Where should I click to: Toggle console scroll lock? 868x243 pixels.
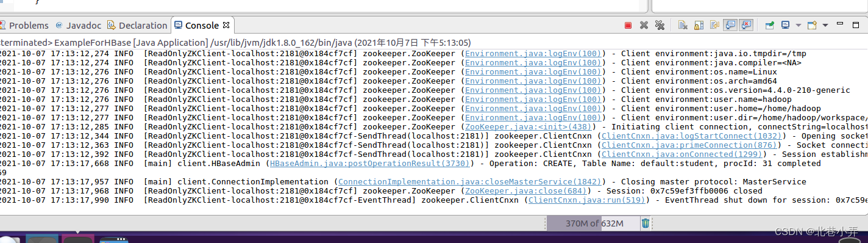coord(699,25)
